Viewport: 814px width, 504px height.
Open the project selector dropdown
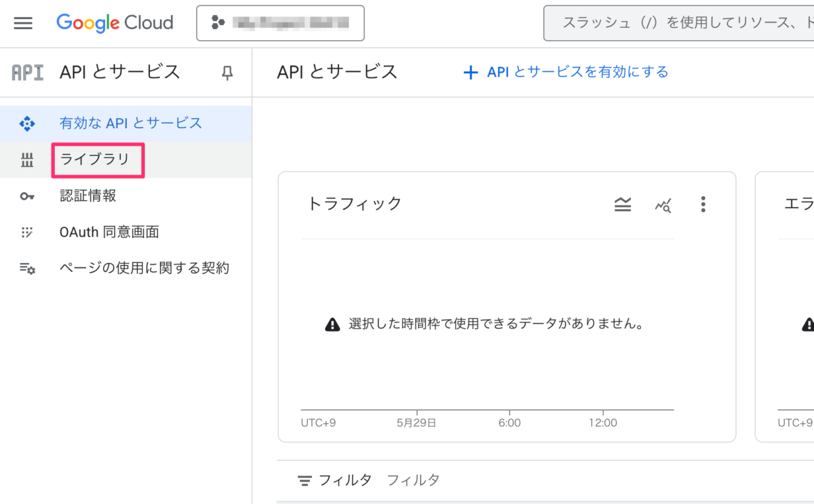[280, 22]
